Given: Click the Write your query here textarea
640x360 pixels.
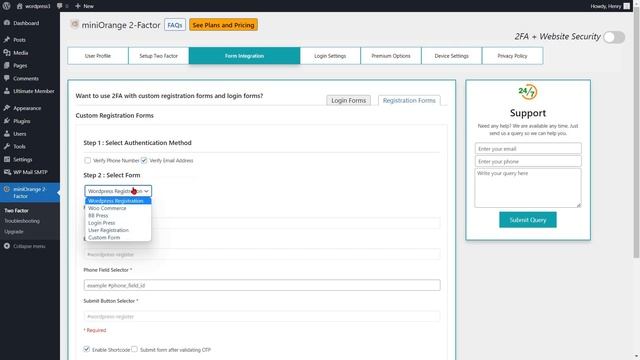Looking at the screenshot, I should tap(528, 188).
